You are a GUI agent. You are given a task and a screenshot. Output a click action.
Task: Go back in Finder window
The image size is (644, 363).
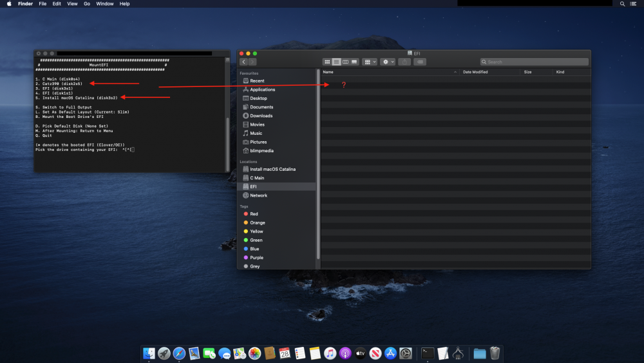(243, 62)
